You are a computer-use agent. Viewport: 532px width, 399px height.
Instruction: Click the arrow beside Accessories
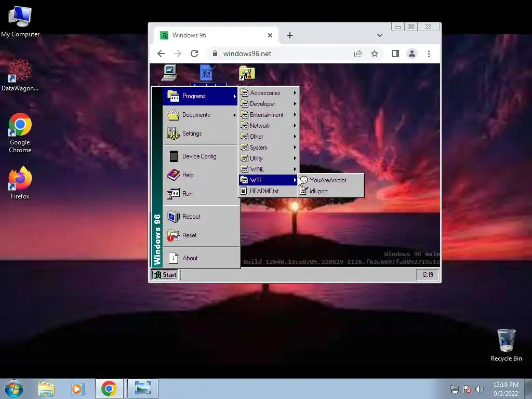(295, 93)
